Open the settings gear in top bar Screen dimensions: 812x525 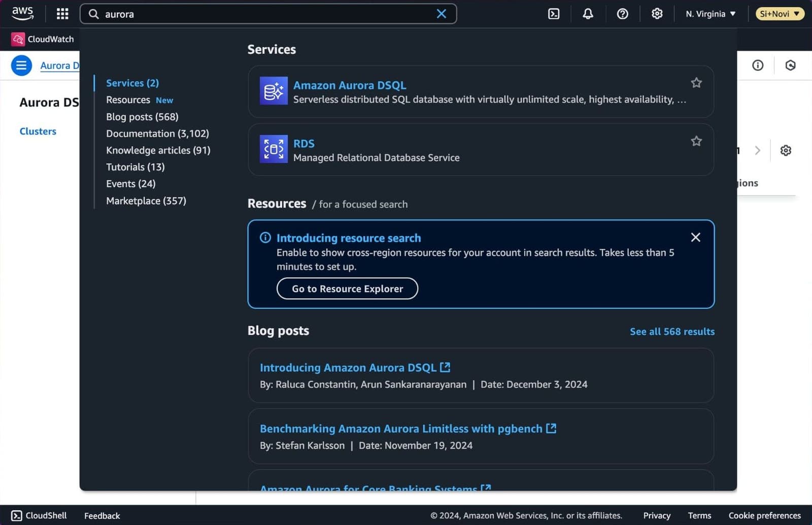tap(657, 14)
